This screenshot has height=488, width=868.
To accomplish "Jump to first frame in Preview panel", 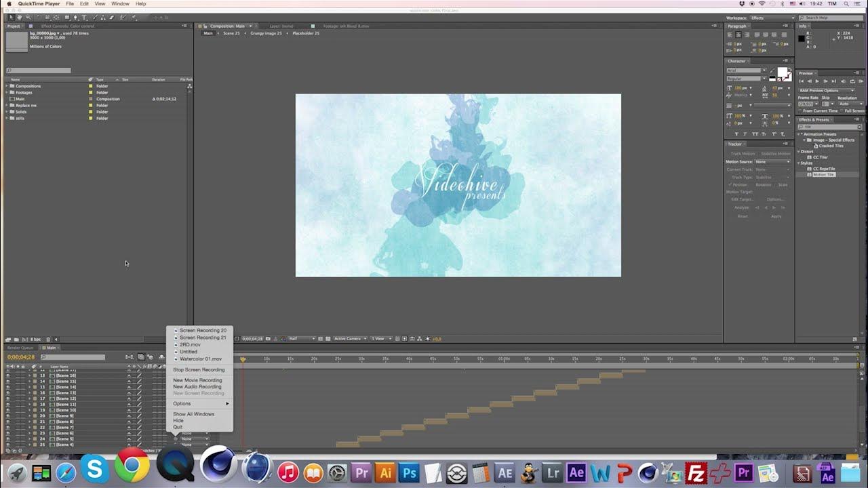I will tap(802, 81).
